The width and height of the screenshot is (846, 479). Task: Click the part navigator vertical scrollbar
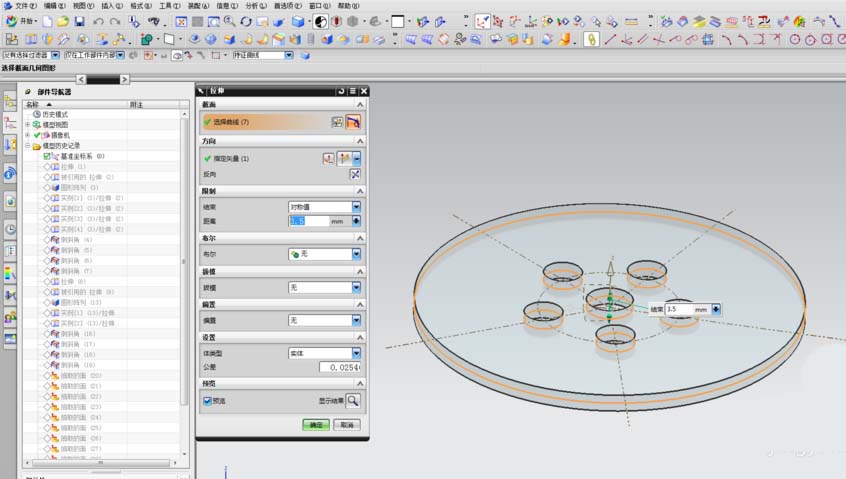pos(184,260)
